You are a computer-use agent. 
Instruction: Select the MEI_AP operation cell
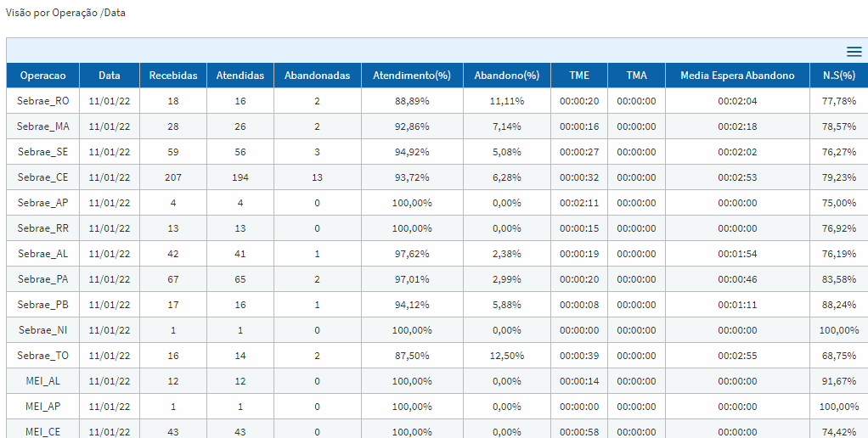coord(43,407)
